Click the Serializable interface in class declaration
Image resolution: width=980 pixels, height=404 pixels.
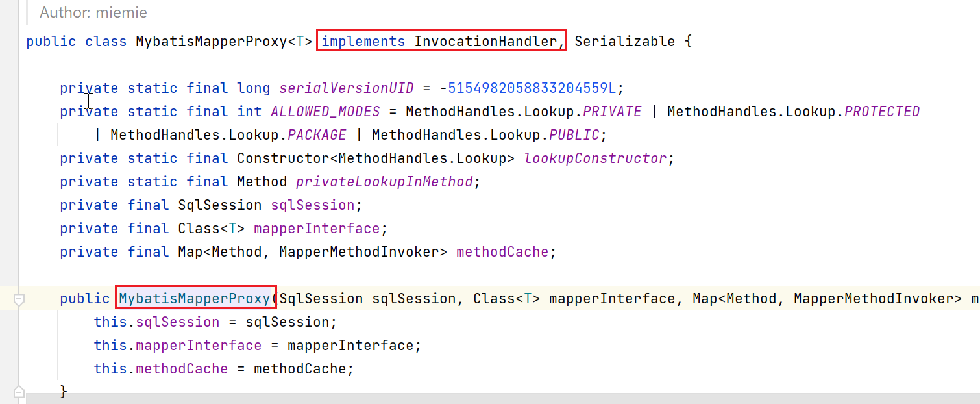[x=625, y=42]
